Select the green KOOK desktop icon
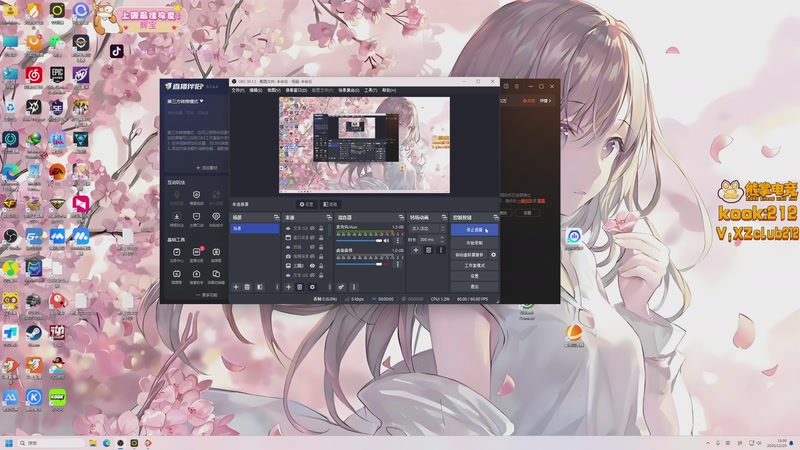Viewport: 800px width, 450px height. tap(57, 397)
